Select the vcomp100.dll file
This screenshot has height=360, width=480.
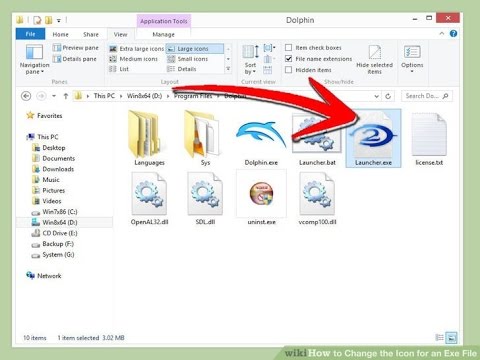click(x=317, y=199)
